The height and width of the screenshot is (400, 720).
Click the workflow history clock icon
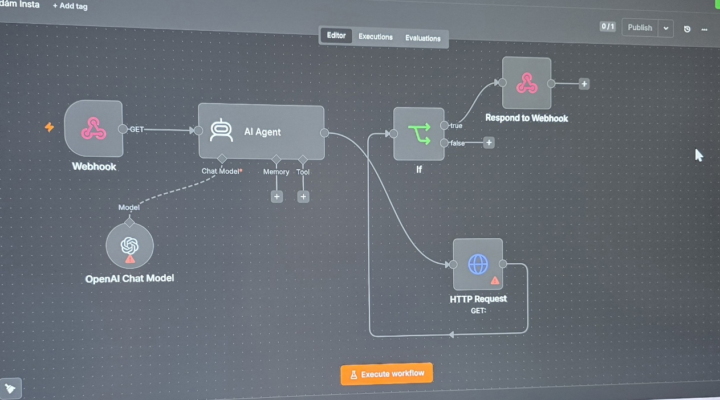(x=687, y=29)
